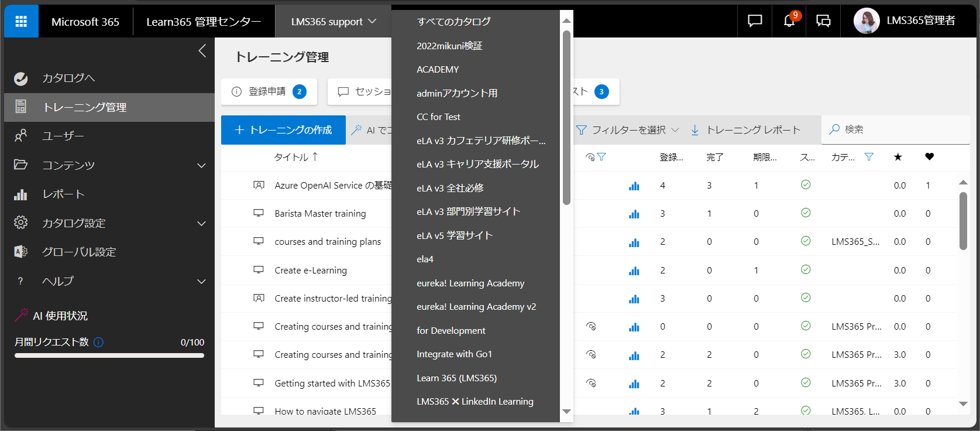This screenshot has height=431, width=980.
Task: Open the chat message icon in header
Action: point(755,21)
